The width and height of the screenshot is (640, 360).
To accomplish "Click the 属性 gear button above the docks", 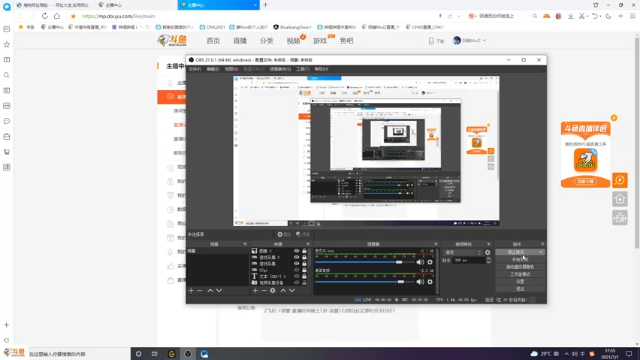I will point(284,234).
